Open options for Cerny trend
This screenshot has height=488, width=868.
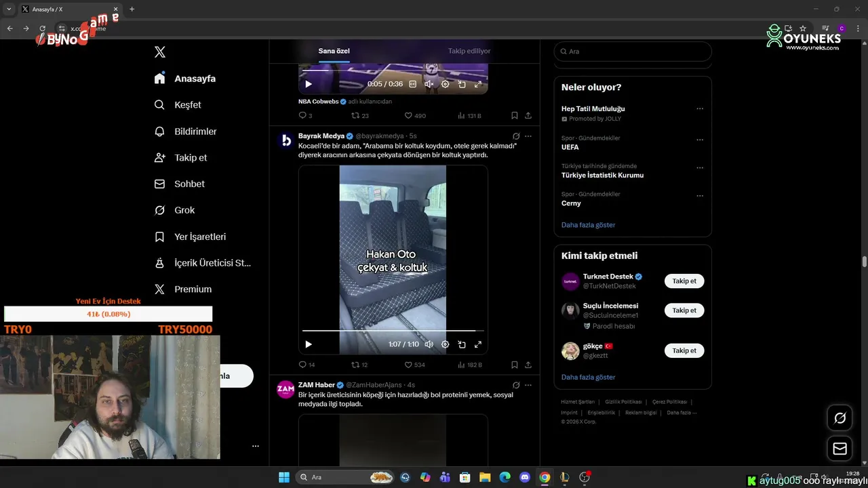click(x=700, y=196)
